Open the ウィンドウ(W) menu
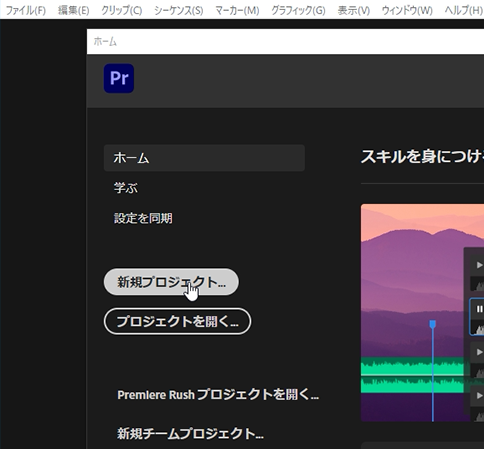 click(x=407, y=10)
